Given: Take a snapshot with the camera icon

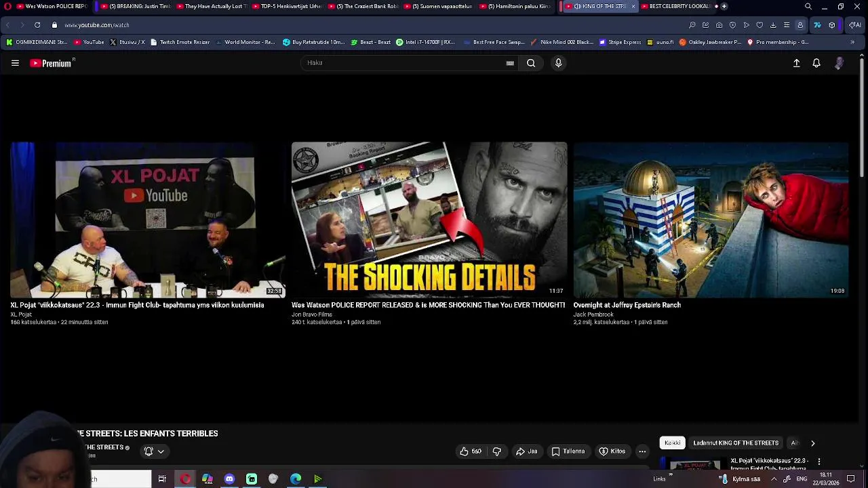Looking at the screenshot, I should click(719, 25).
